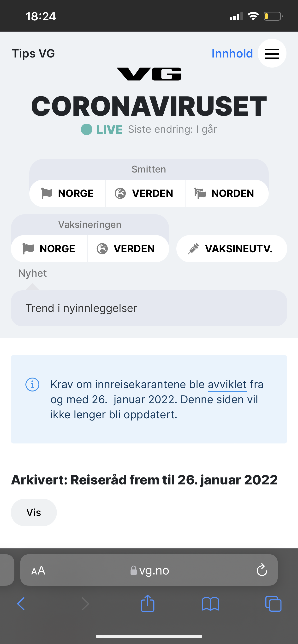Tap the vg.no address field
This screenshot has width=298, height=644.
(x=149, y=570)
